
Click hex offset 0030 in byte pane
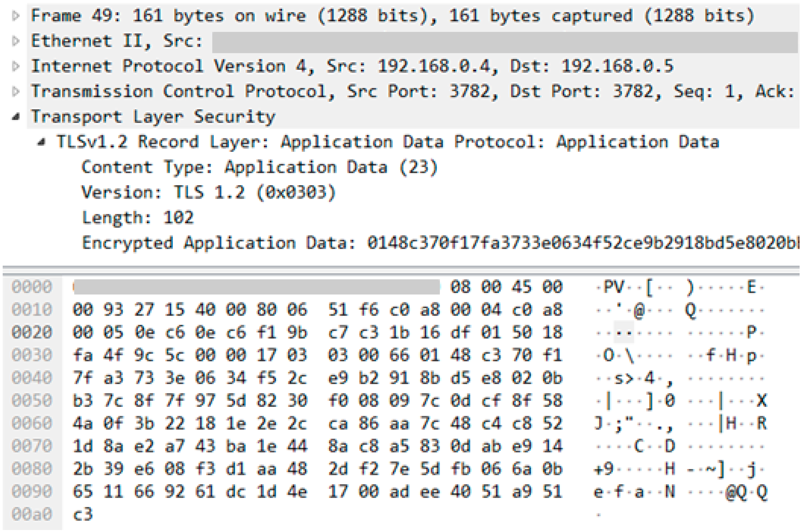click(x=32, y=355)
